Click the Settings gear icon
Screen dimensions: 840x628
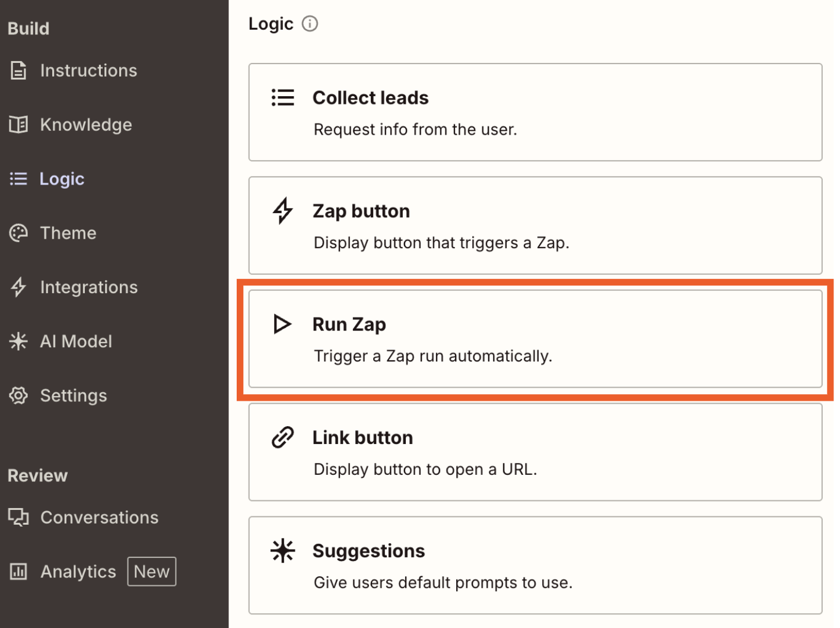pos(18,395)
